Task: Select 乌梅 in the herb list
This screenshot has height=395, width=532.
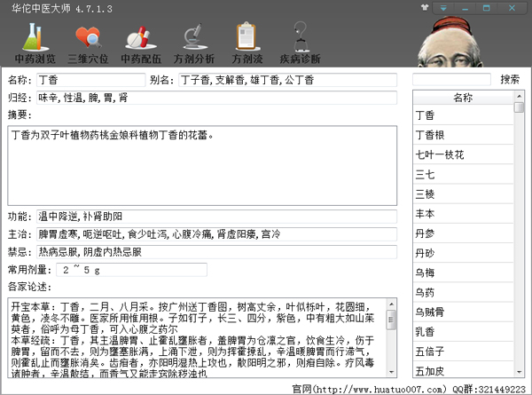Action: (463, 273)
